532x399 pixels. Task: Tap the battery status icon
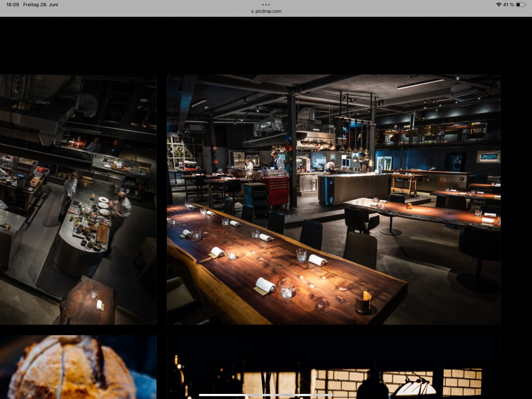click(521, 4)
